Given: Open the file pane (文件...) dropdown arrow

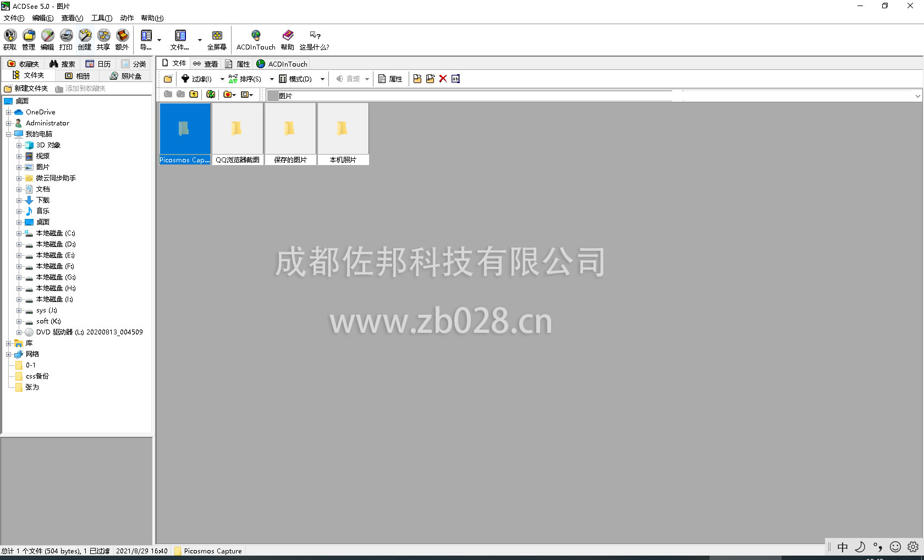Looking at the screenshot, I should [x=200, y=40].
